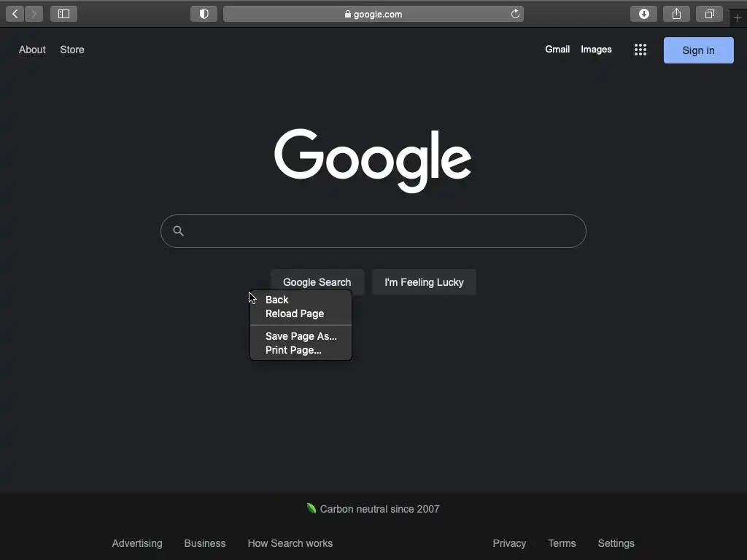Open the Store link

point(72,50)
